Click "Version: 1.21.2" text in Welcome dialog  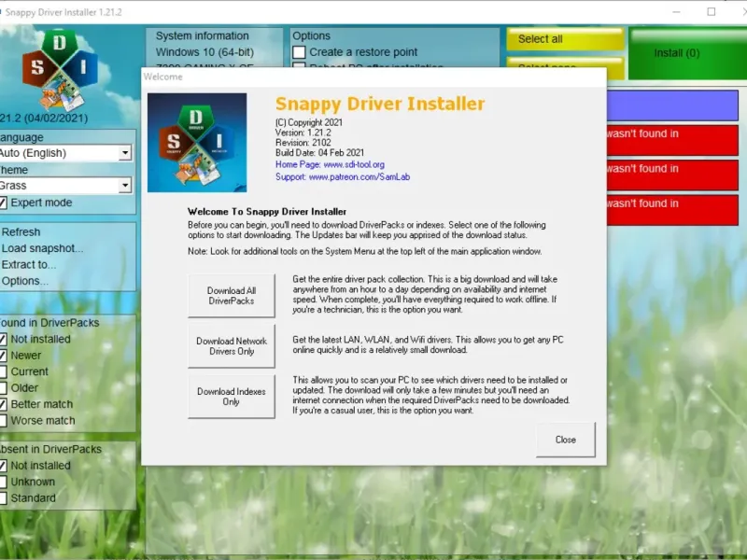pyautogui.click(x=303, y=133)
